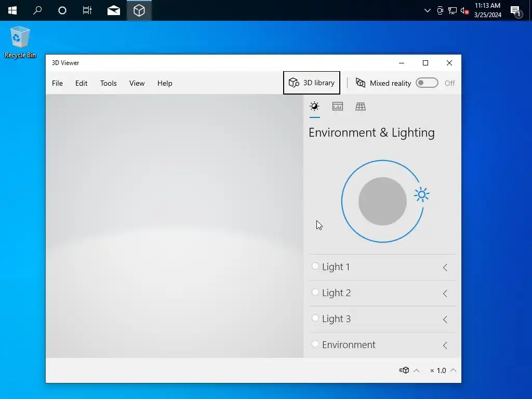Minimize the 3D Viewer window
532x399 pixels.
[402, 63]
